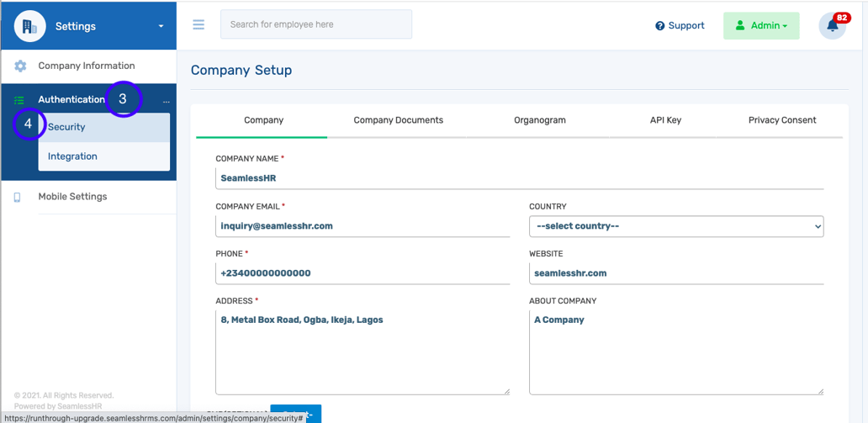
Task: Click the Company Name input field
Action: (519, 178)
